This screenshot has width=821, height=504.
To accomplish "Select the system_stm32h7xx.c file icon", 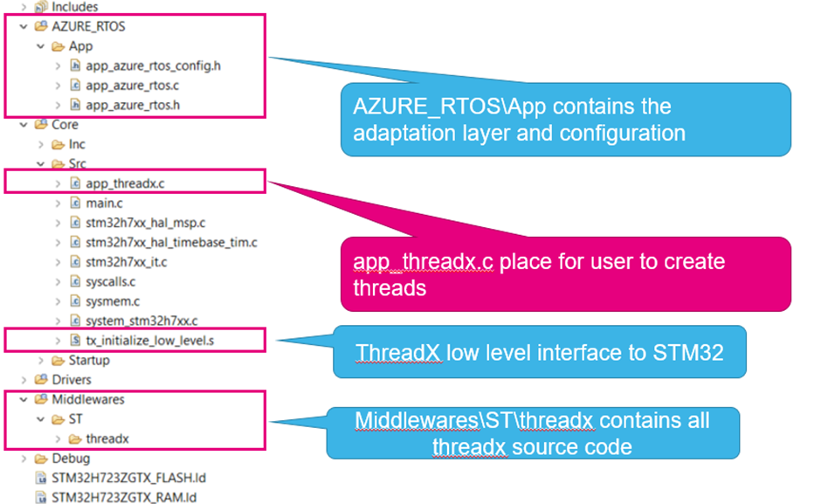I will pos(75,321).
